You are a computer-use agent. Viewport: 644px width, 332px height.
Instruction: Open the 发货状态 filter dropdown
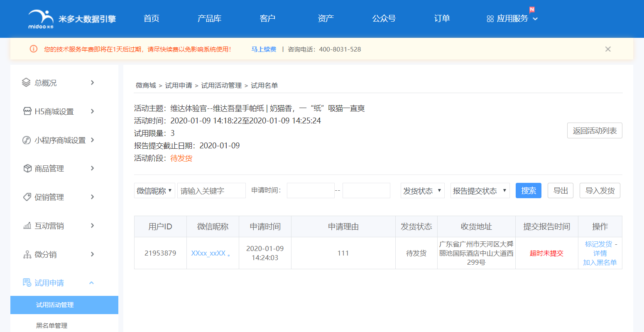(422, 191)
